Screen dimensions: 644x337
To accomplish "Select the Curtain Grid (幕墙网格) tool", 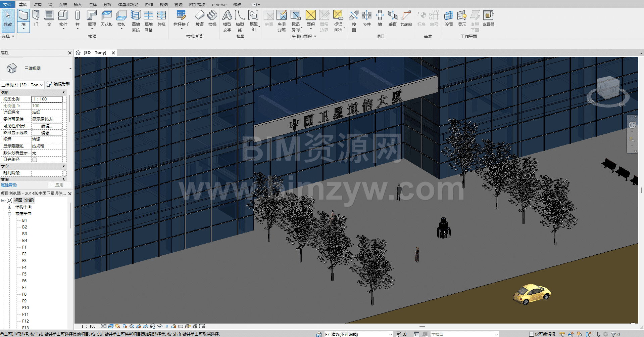I will coord(149,20).
